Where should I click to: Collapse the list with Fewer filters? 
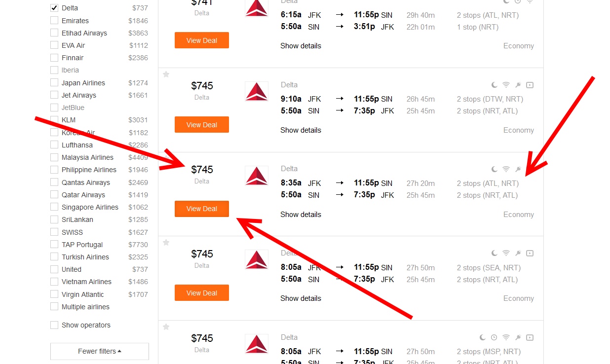[100, 351]
